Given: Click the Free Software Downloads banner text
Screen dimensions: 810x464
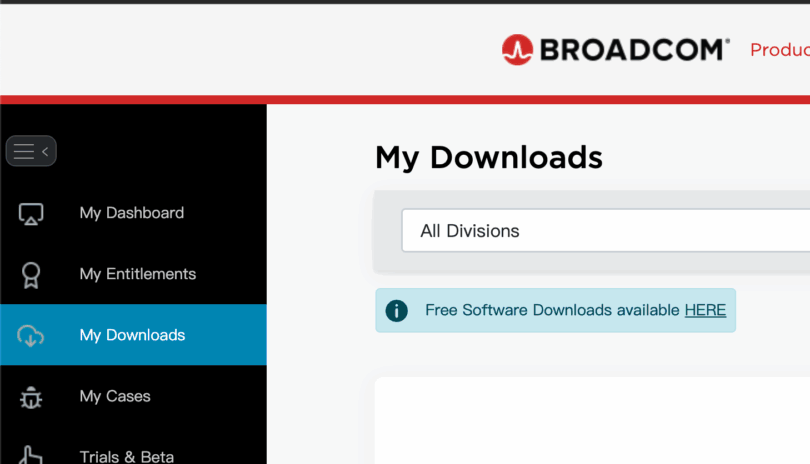Looking at the screenshot, I should click(552, 310).
